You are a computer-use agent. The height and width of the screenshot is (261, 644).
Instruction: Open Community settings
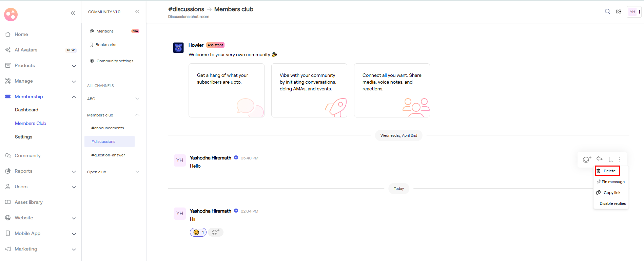pos(115,61)
